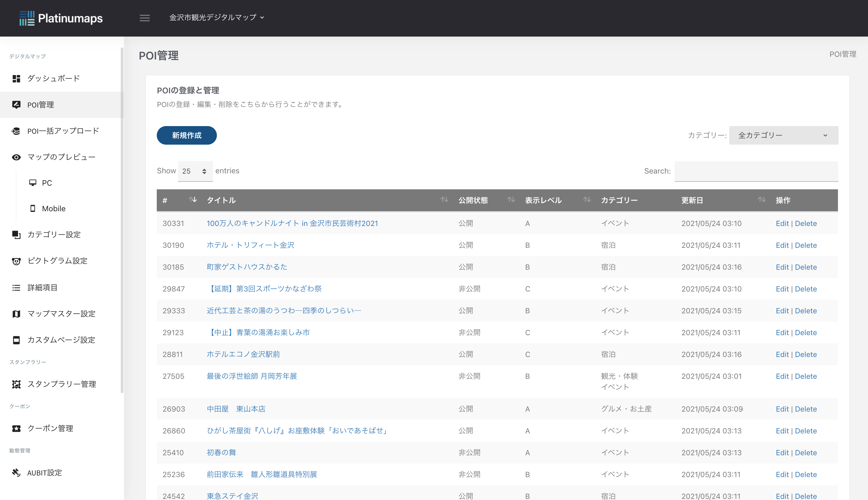Click the 詳細項目 list icon

point(16,287)
